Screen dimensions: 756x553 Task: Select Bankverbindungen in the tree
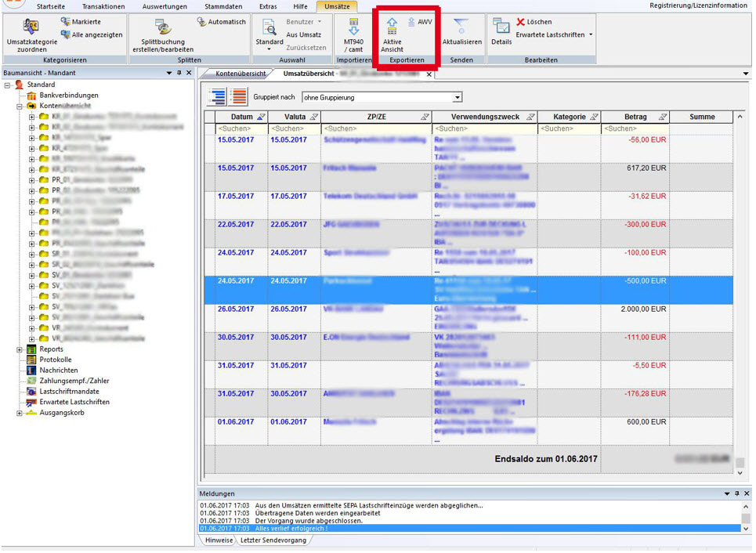coord(69,96)
